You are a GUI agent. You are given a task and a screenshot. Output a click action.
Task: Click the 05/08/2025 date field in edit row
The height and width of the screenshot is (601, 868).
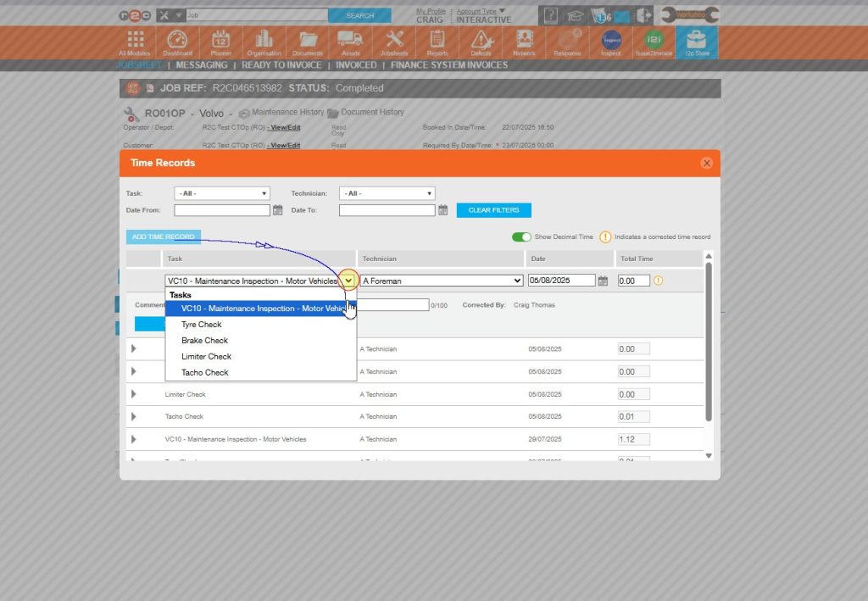point(561,281)
